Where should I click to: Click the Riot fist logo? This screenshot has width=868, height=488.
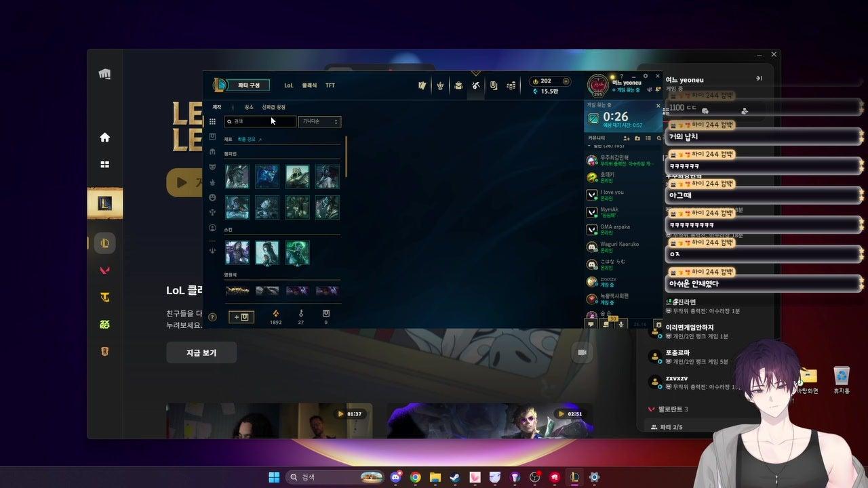[104, 74]
